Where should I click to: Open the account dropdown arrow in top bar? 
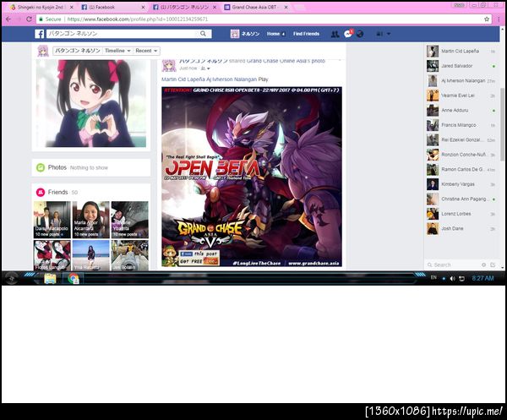coord(389,34)
